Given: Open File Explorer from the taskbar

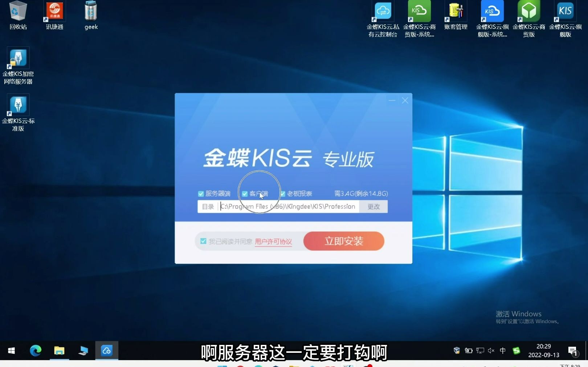Looking at the screenshot, I should [59, 351].
